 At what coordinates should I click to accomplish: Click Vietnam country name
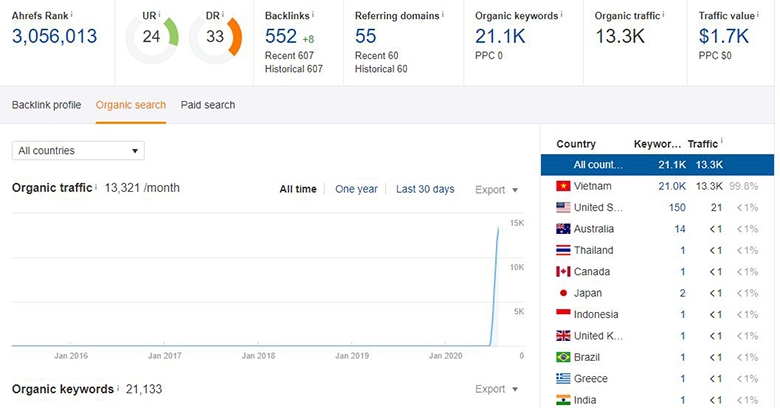click(x=592, y=186)
